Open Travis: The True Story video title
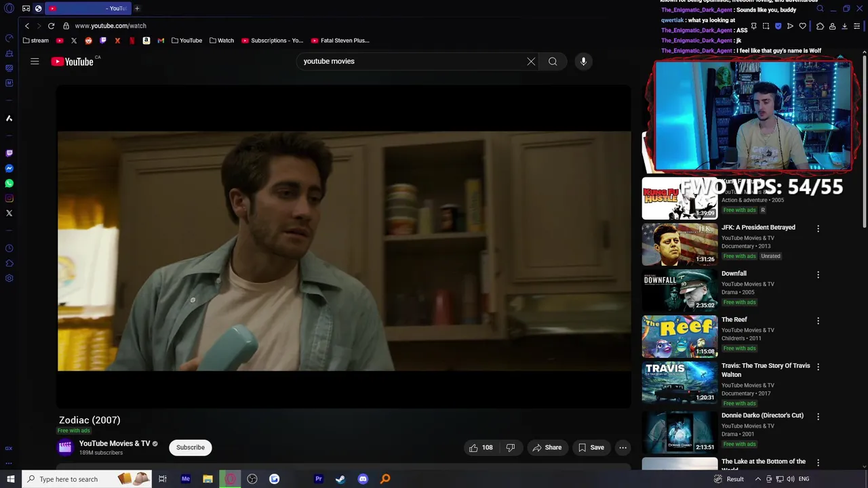This screenshot has height=488, width=868. click(766, 370)
